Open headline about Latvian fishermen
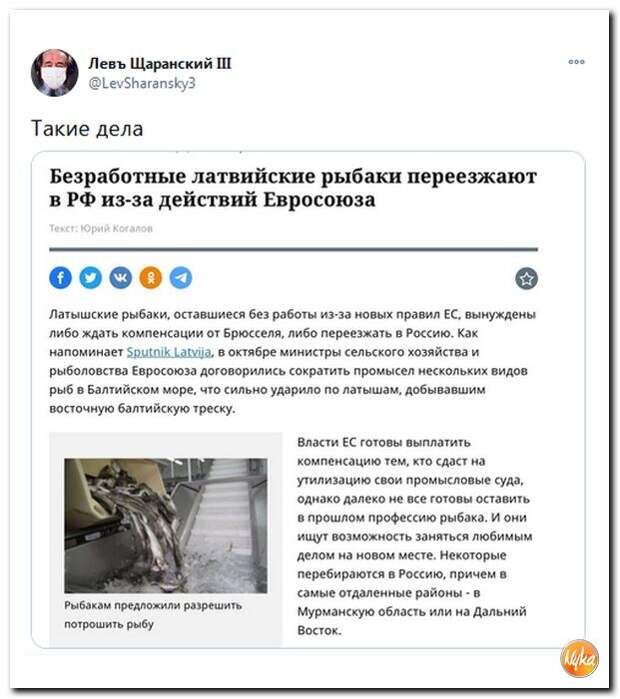The image size is (620, 699). pos(293,188)
